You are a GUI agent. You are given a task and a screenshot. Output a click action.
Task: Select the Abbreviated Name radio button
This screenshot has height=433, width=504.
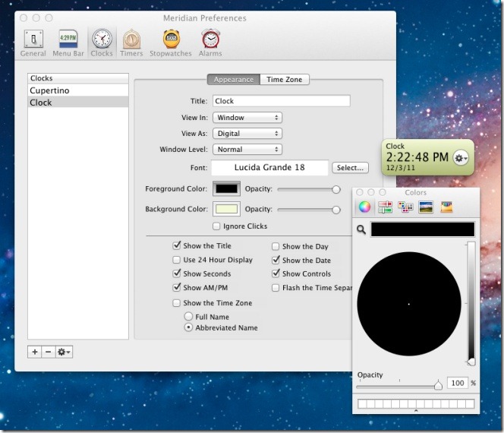coord(188,327)
